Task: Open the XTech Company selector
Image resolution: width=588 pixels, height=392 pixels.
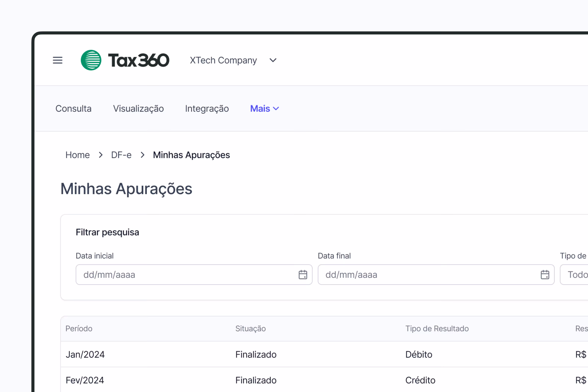Action: tap(224, 60)
